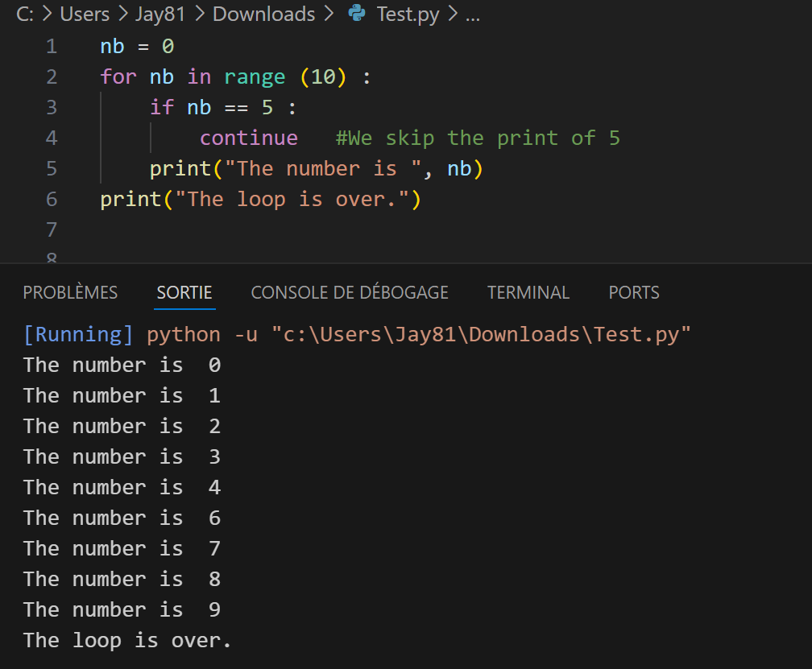The height and width of the screenshot is (669, 812).
Task: Click line number 1 in the gutter
Action: pos(52,47)
